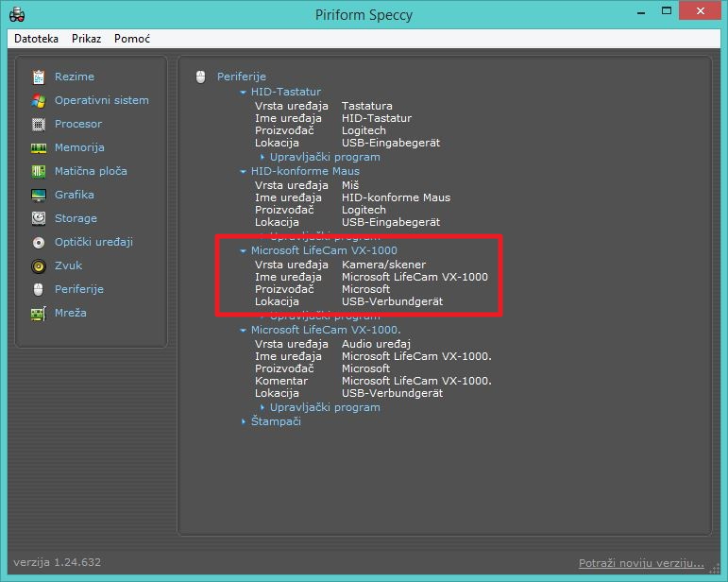Open the Memorija section
Viewport: 728px width, 582px height.
pyautogui.click(x=79, y=147)
